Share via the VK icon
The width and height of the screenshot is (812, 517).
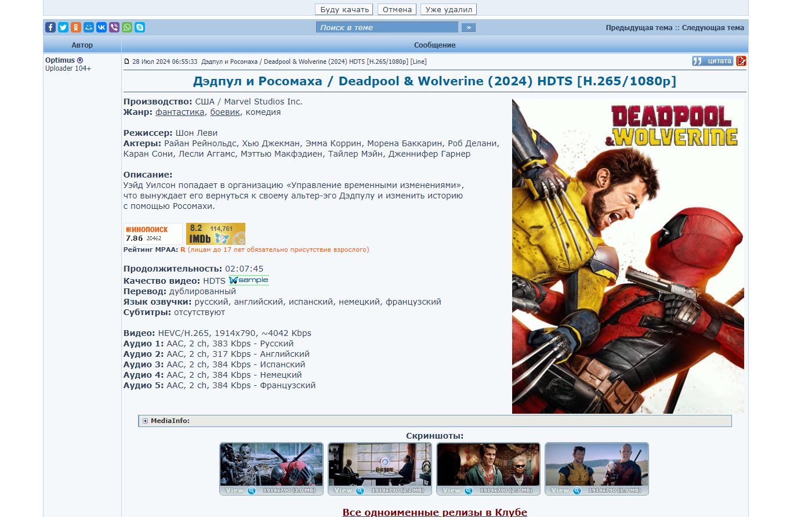tap(101, 27)
